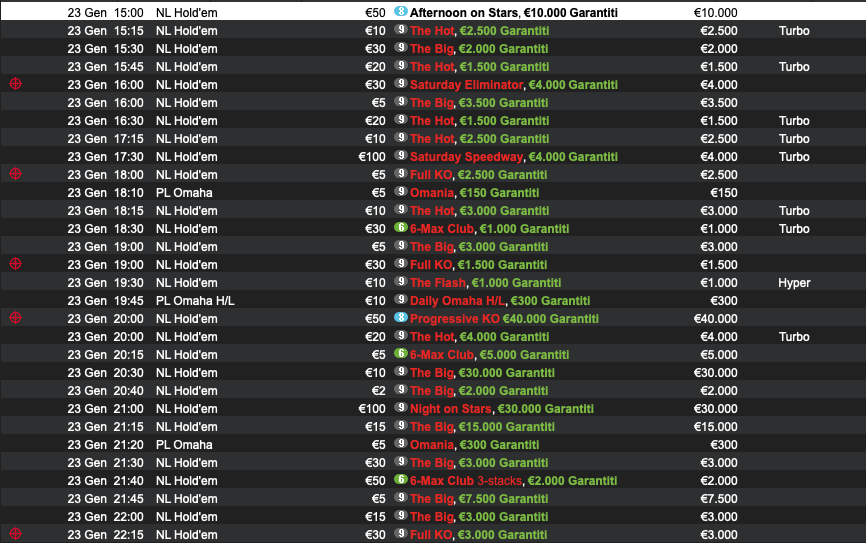The width and height of the screenshot is (866, 543).
Task: Click the '23 Gen 19:45' start time
Action: 105,301
